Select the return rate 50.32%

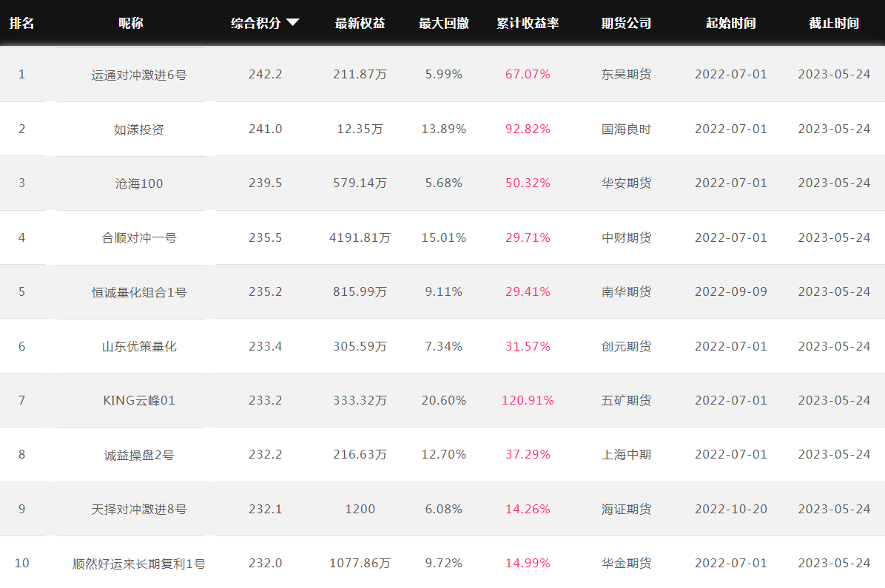528,183
